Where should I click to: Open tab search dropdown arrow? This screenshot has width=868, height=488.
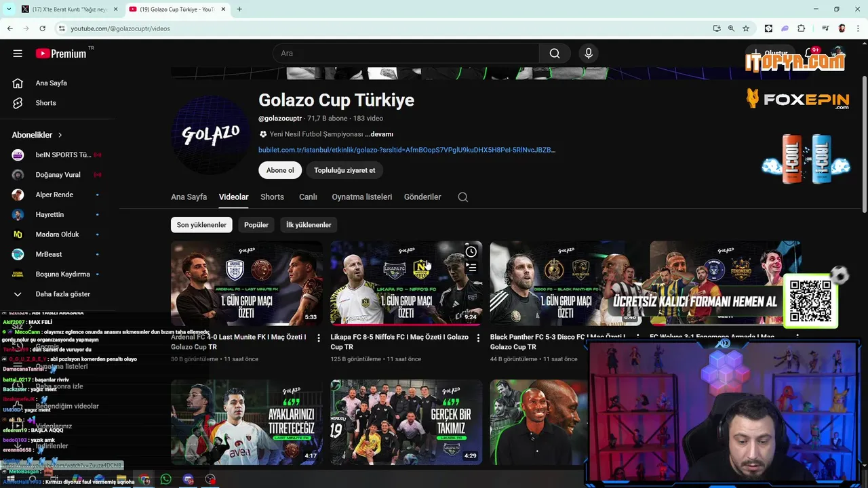pos(9,9)
